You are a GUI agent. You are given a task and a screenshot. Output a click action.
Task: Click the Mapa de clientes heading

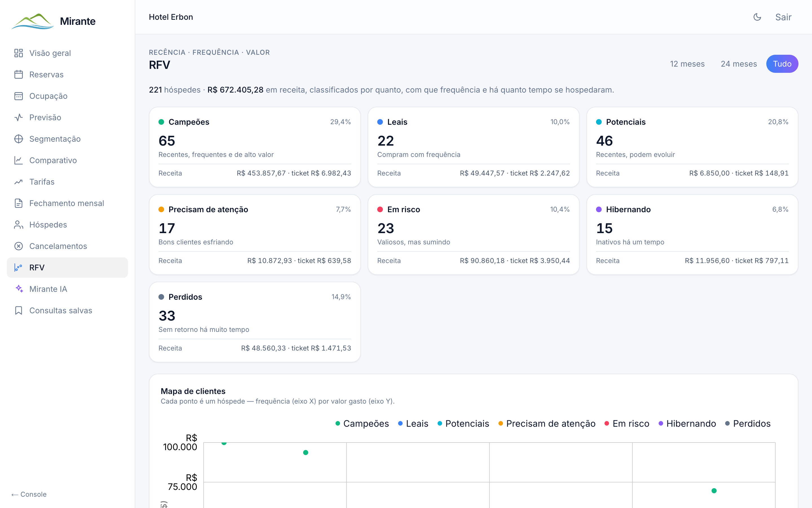point(193,391)
